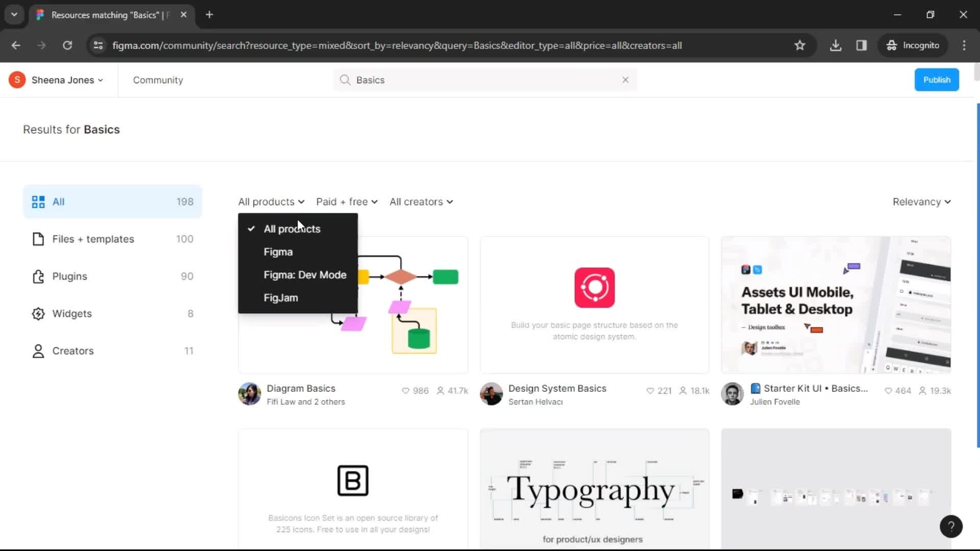Open the Chrome three-dot menu
This screenshot has height=551, width=980.
pos(964,45)
